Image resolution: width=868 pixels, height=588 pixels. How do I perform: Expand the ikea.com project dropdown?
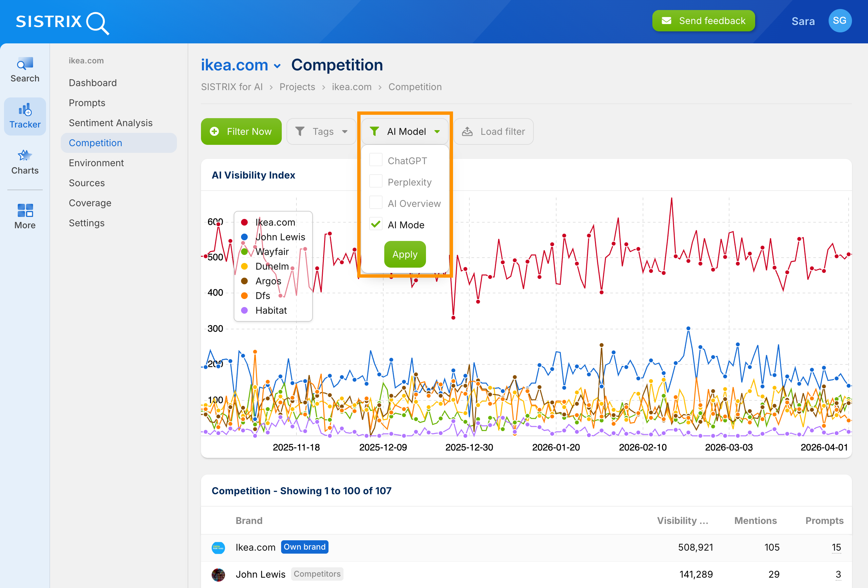277,65
